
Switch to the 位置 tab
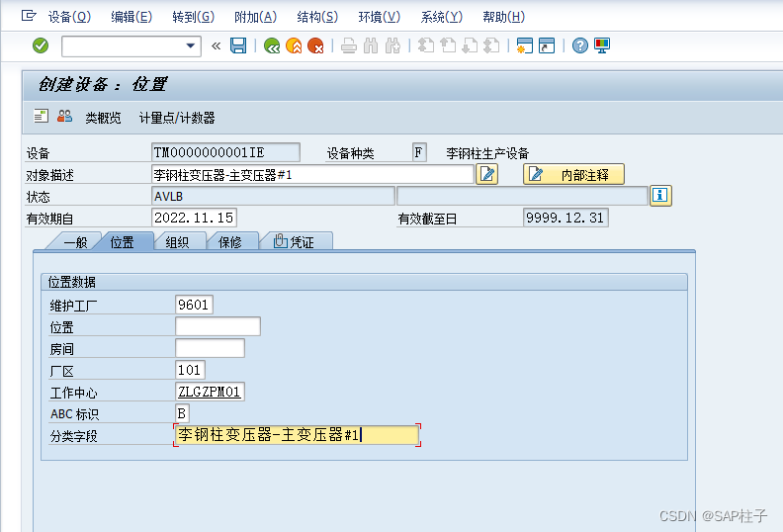123,242
